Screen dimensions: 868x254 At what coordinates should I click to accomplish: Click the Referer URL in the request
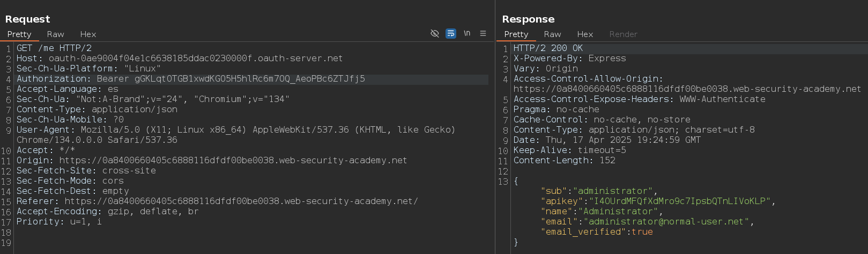tap(241, 201)
